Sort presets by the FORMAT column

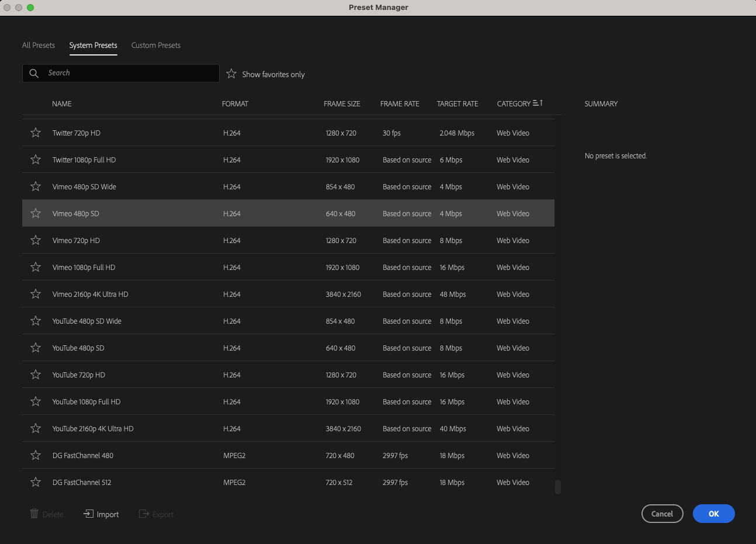tap(235, 103)
